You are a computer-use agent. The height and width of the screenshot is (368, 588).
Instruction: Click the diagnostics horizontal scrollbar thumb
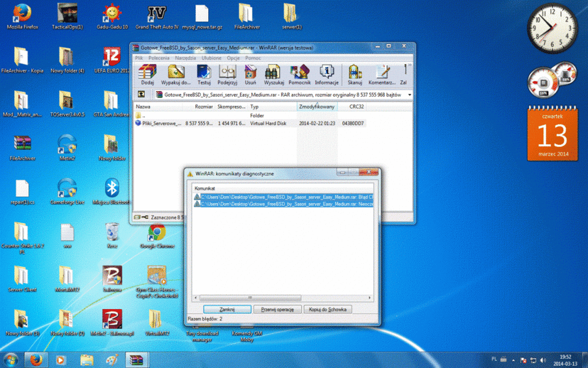250,298
